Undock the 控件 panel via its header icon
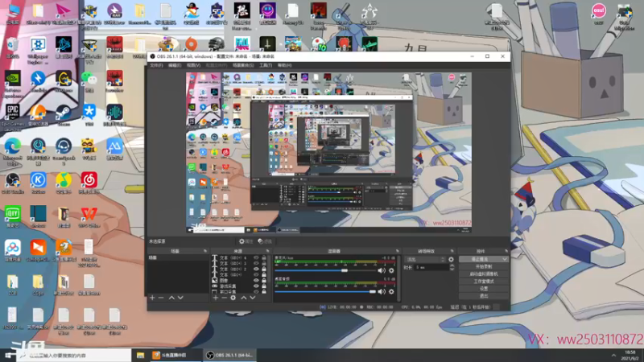This screenshot has width=644, height=362. click(x=506, y=251)
